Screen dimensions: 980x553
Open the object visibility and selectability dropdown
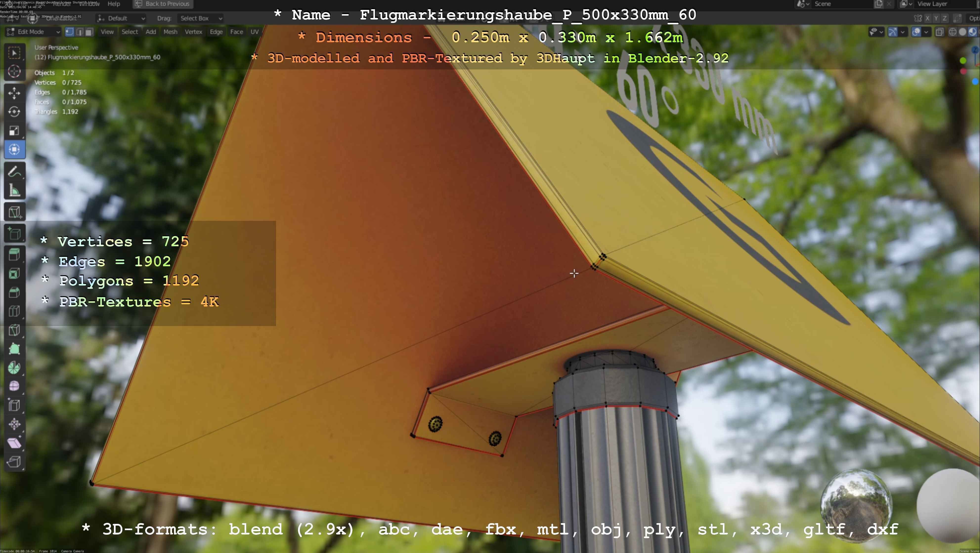click(x=876, y=32)
